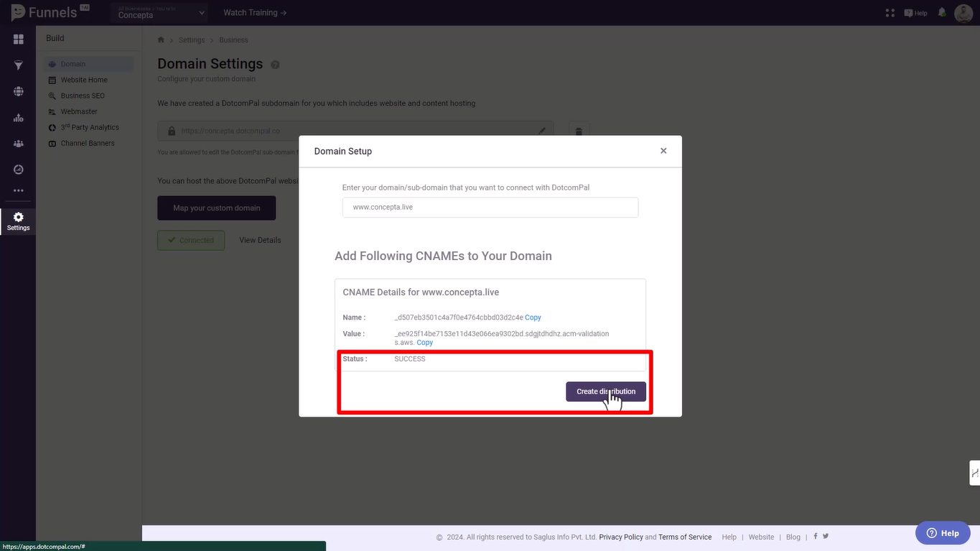The height and width of the screenshot is (551, 980).
Task: Open the four-dot apps launcher icon
Action: point(890,13)
